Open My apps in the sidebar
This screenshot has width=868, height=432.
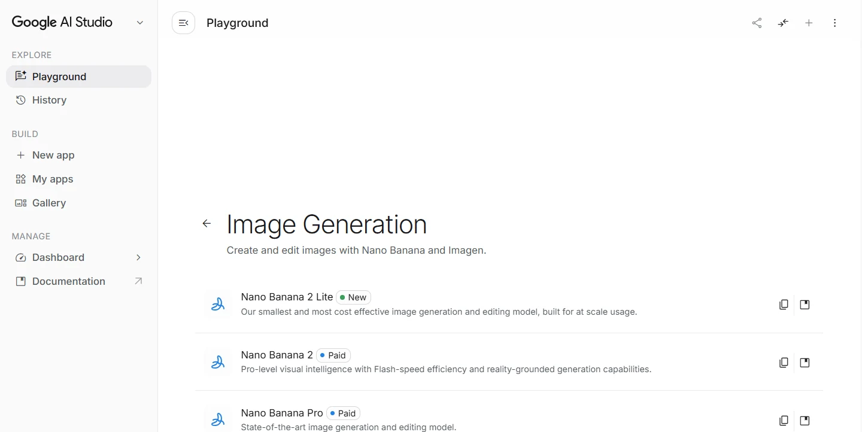pos(78,179)
